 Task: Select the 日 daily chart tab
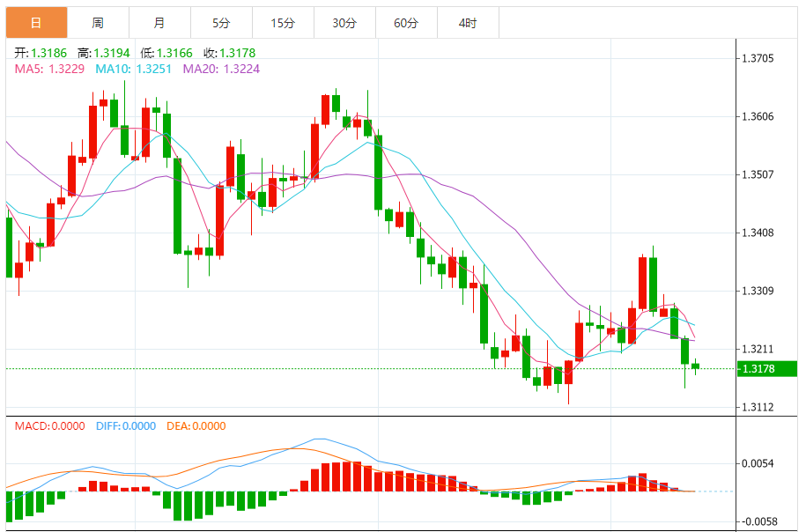36,23
